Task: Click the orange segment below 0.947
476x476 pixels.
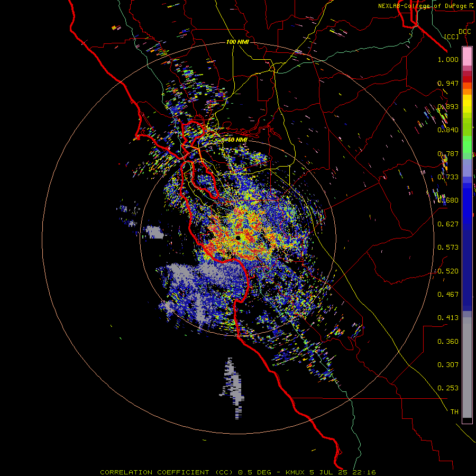Action: [467, 86]
